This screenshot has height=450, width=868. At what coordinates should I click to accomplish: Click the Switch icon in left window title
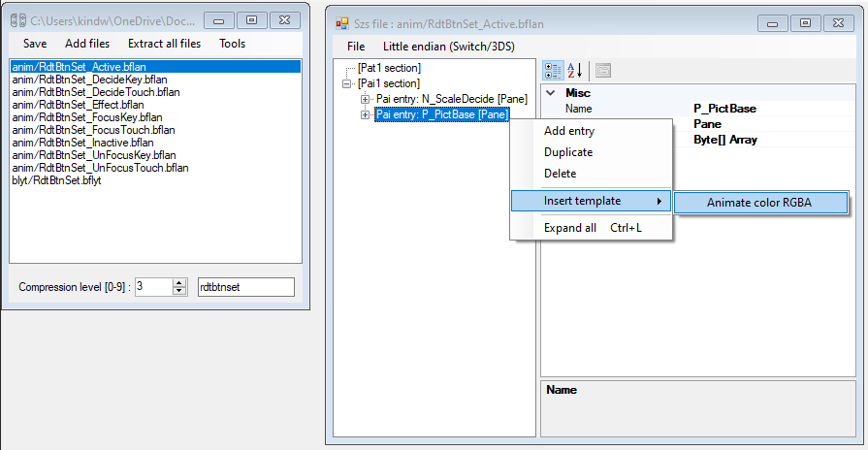coord(16,17)
